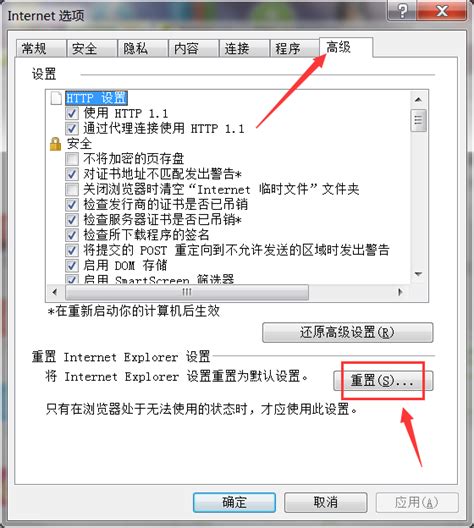Enable 不将加密的页存盘 checkbox
Viewport: 474px width, 528px height.
72,159
